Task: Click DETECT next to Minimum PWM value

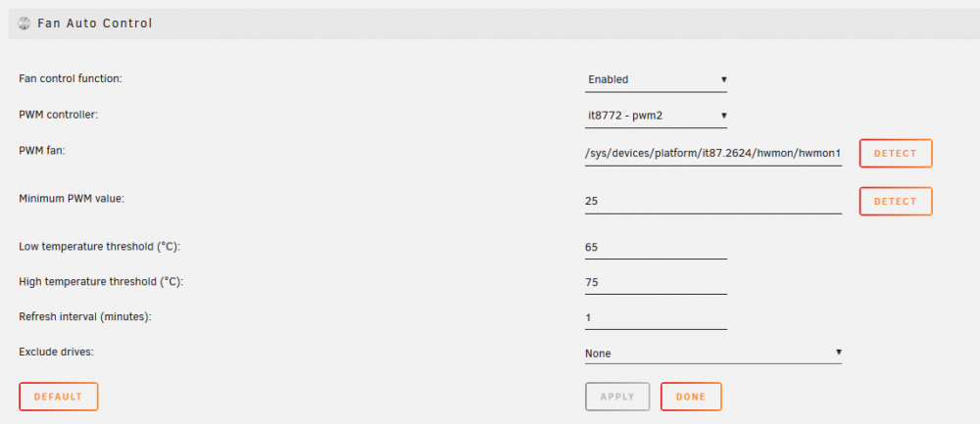Action: [x=896, y=202]
